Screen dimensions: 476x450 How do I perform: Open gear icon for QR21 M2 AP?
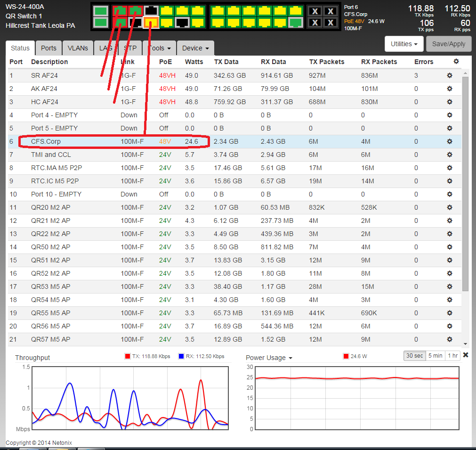pos(450,221)
